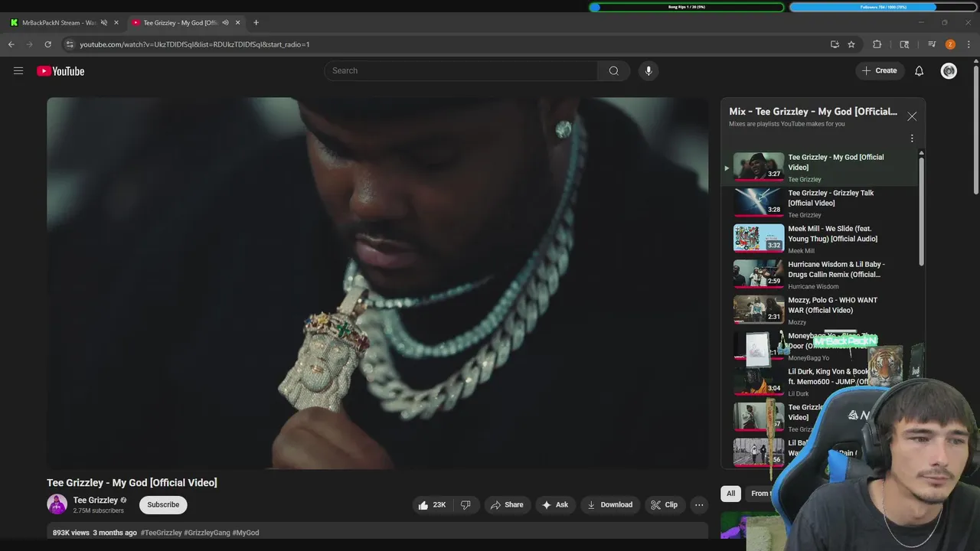This screenshot has height=551, width=980.
Task: Open the notifications bell
Action: pyautogui.click(x=919, y=70)
